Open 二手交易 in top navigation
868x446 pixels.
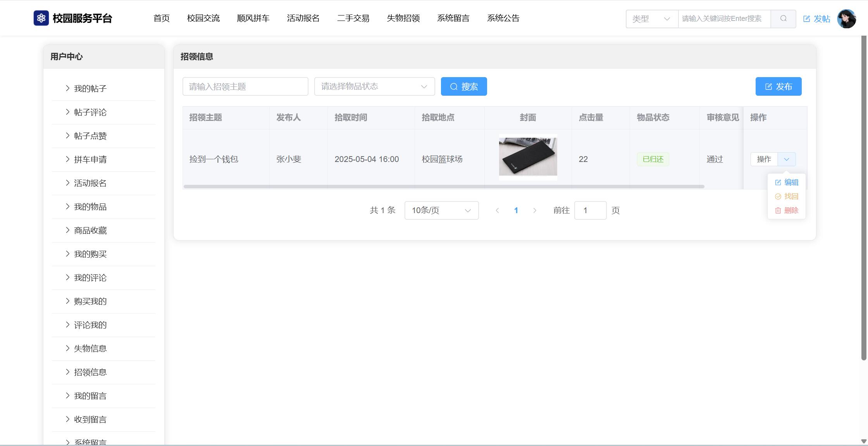[x=353, y=18]
